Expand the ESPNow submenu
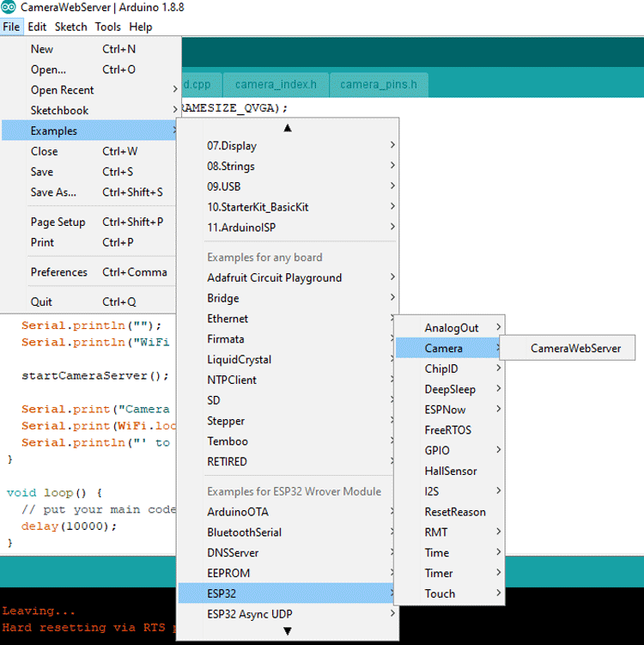Viewport: 644px width, 645px height. click(x=449, y=410)
